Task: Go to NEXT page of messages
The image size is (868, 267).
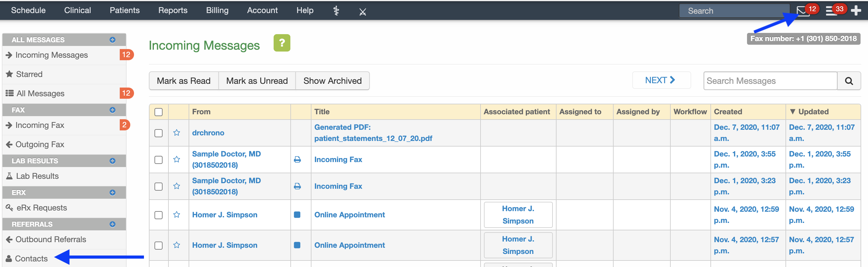Action: click(x=661, y=80)
